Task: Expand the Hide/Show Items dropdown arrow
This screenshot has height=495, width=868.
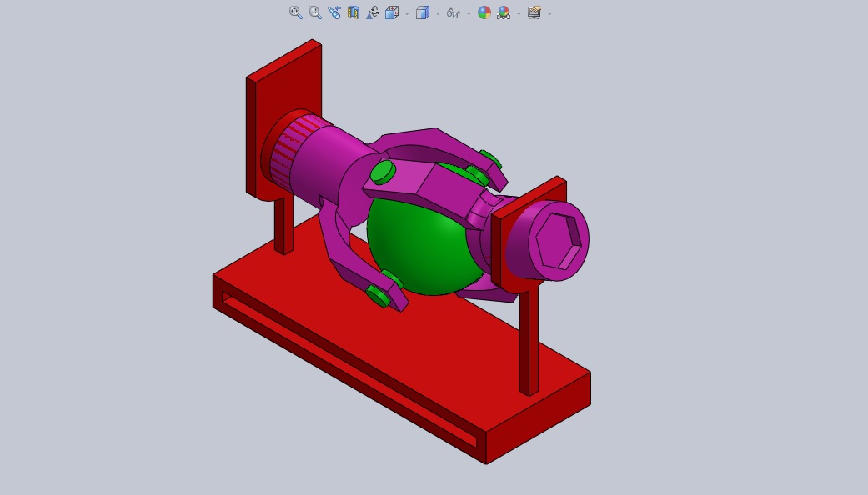Action: 469,13
